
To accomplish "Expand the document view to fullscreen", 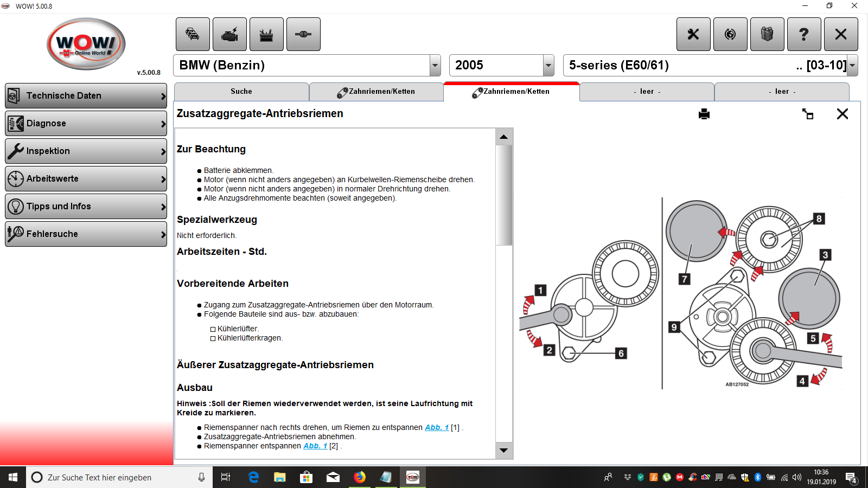I will point(808,114).
